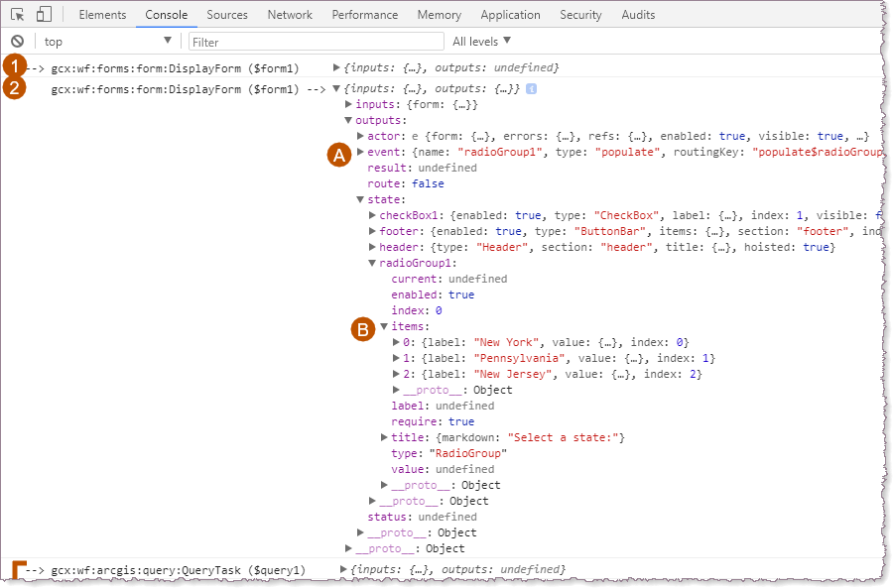The width and height of the screenshot is (893, 588).
Task: Expand the 'inputs: {form:...}' tree node
Action: point(350,103)
